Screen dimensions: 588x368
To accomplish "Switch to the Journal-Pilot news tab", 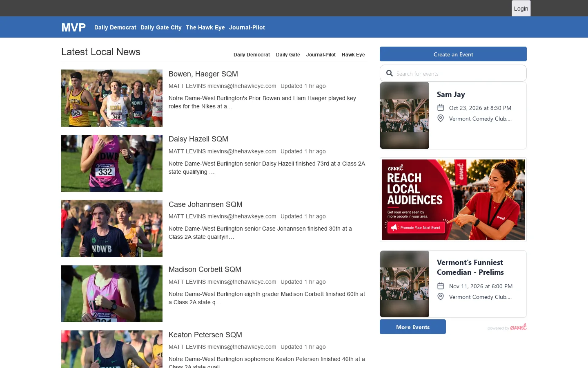I will (321, 55).
